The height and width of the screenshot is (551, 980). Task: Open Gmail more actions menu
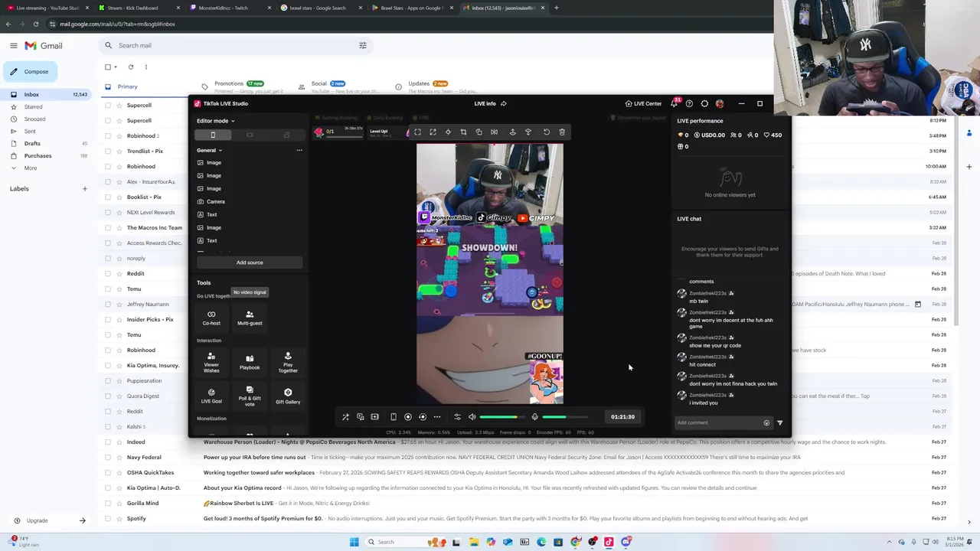pyautogui.click(x=146, y=67)
